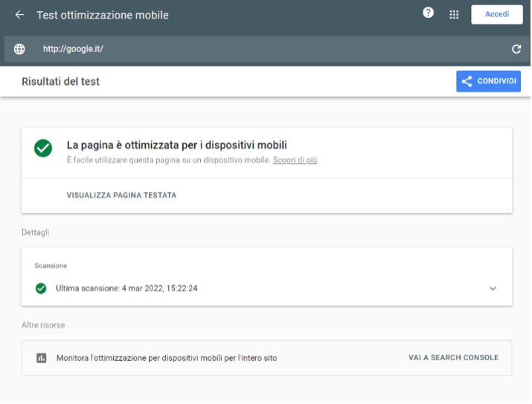Click the back arrow icon

pos(19,15)
